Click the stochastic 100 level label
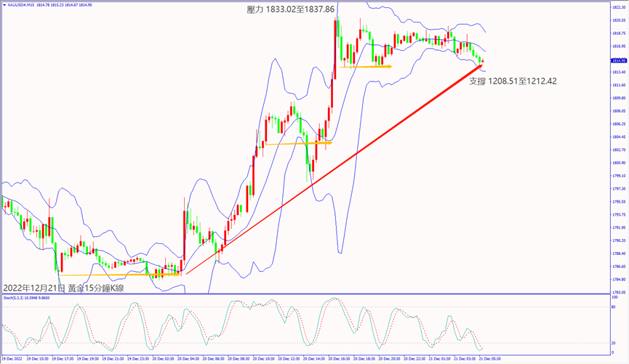 pos(615,298)
